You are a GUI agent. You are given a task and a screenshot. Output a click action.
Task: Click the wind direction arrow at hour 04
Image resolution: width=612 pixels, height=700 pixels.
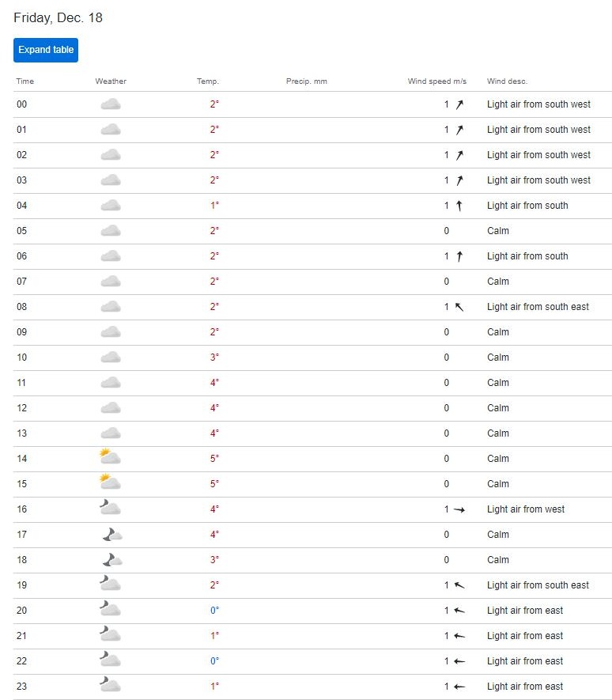click(459, 206)
